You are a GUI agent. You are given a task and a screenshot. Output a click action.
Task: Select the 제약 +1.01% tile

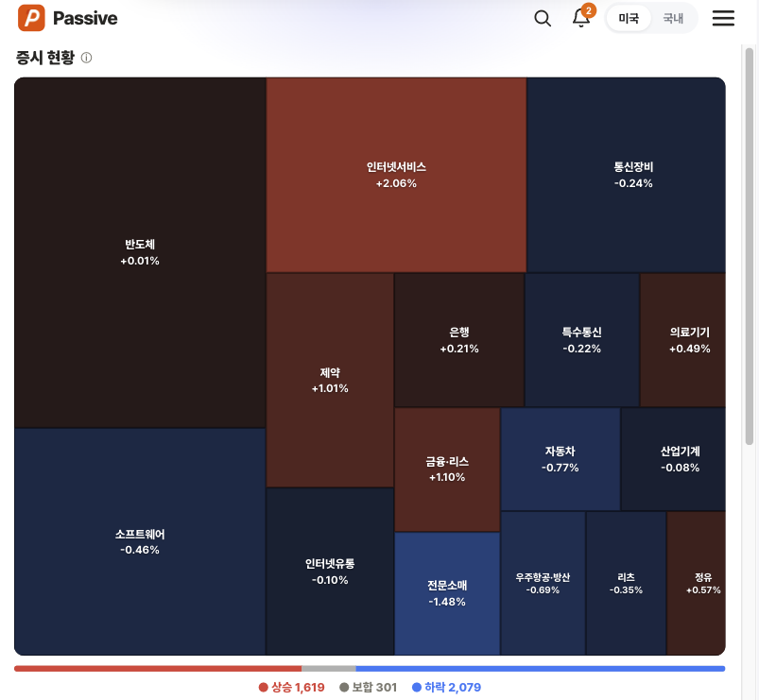(330, 381)
